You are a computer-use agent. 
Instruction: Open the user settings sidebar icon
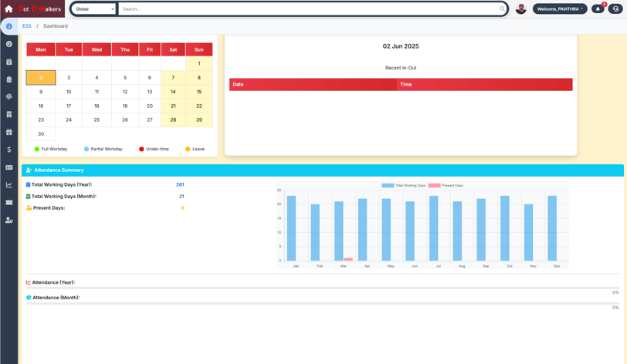(9, 220)
